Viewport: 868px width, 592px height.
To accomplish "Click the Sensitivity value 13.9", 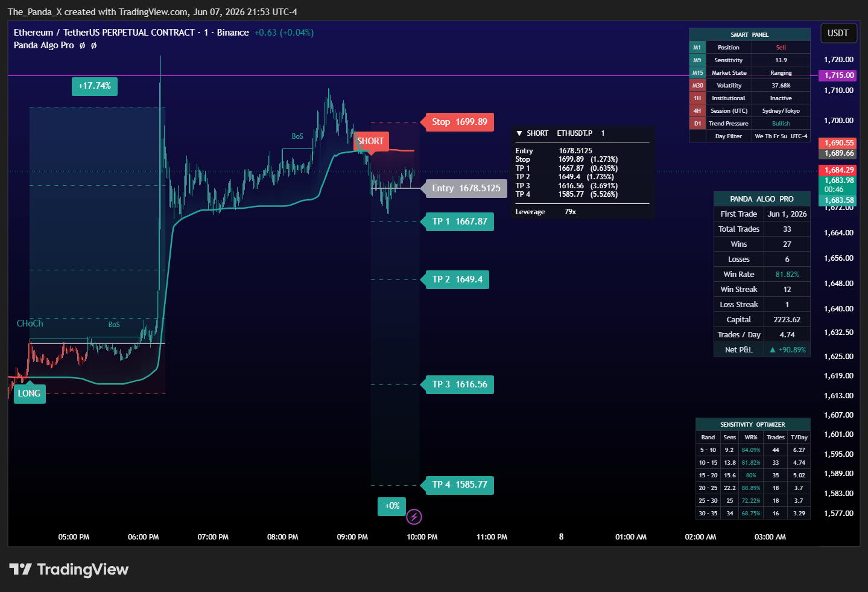I will [781, 60].
